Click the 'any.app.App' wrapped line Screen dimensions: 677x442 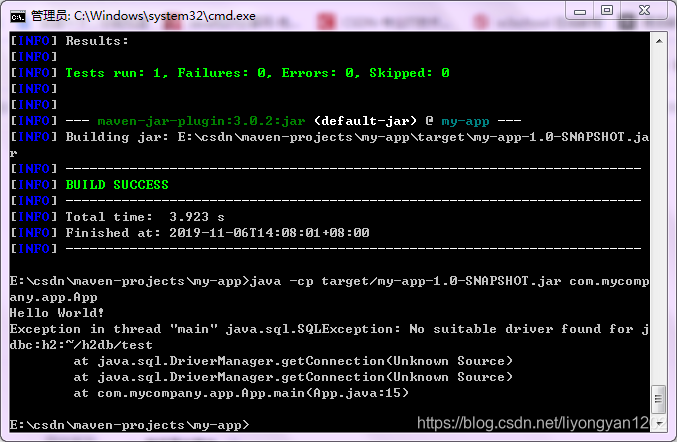click(x=54, y=297)
